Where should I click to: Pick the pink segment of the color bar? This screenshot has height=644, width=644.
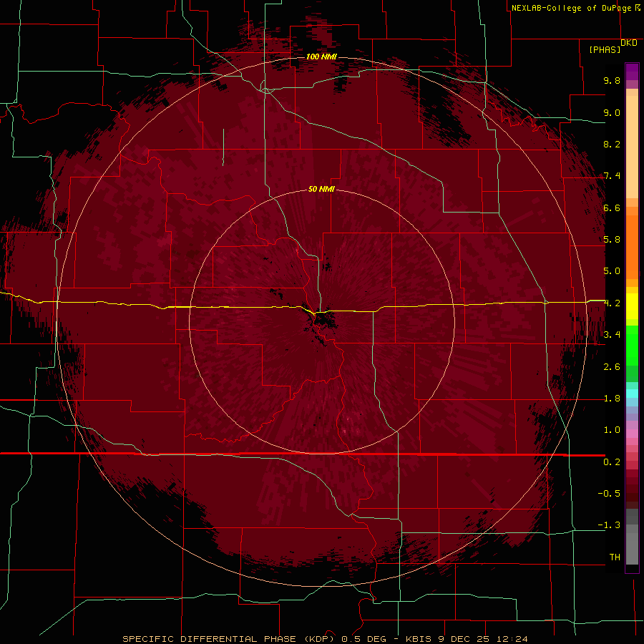point(632,434)
